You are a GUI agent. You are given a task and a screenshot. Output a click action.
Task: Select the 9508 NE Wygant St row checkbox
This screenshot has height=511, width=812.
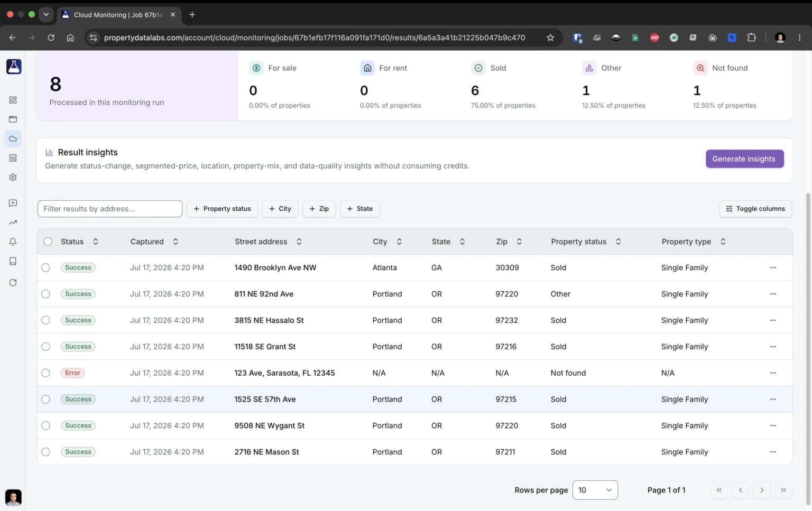click(46, 425)
